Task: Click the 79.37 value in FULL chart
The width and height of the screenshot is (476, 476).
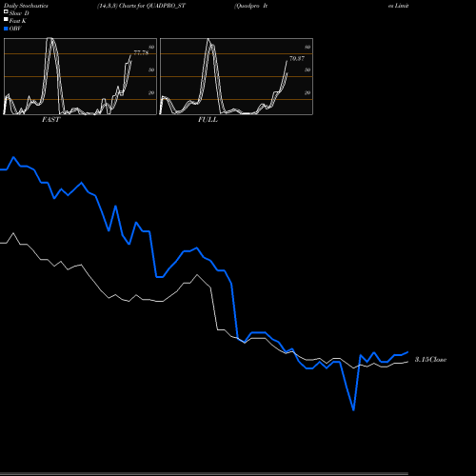Action: (297, 58)
